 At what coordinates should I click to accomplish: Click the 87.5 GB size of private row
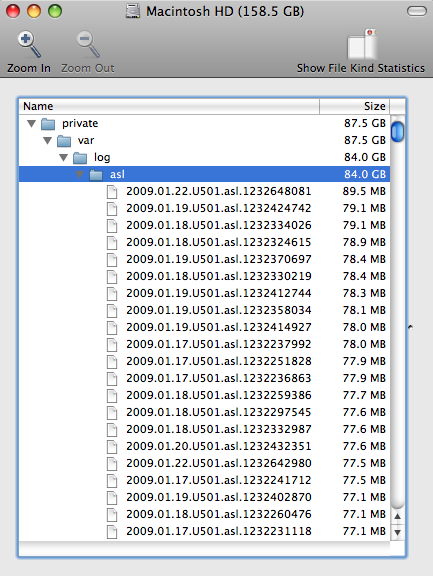[365, 123]
